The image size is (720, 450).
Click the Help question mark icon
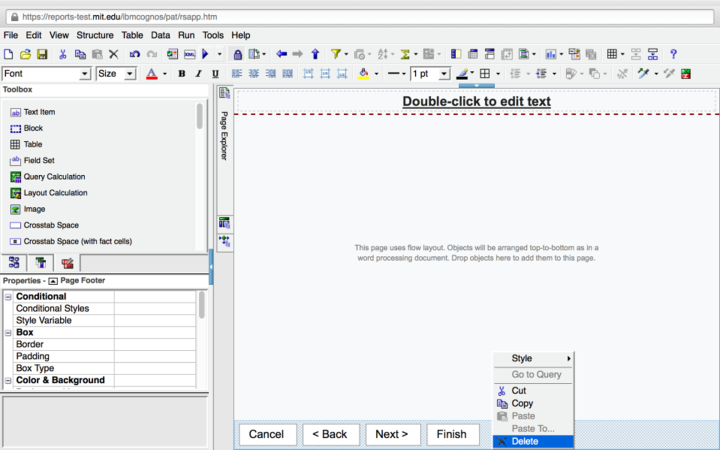click(673, 54)
